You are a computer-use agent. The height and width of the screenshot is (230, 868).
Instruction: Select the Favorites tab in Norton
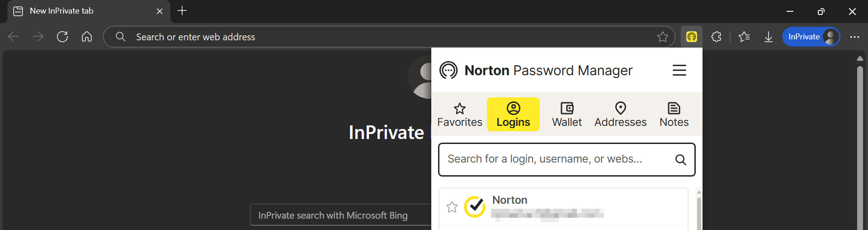[x=460, y=115]
